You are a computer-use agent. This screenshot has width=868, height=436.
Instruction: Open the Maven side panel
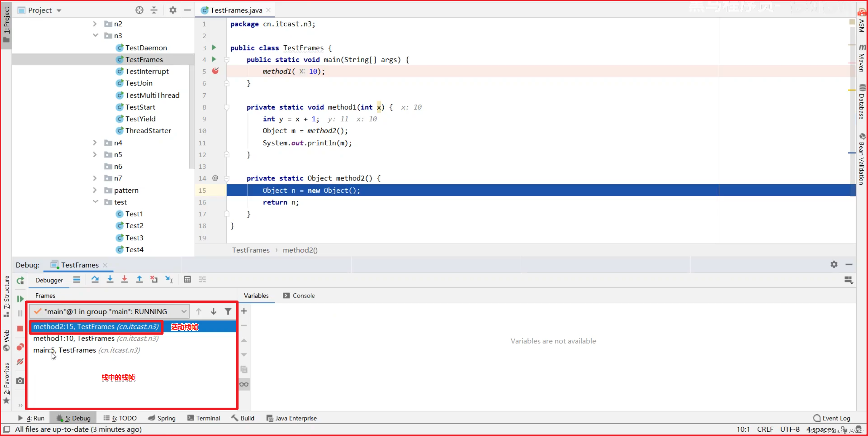861,58
